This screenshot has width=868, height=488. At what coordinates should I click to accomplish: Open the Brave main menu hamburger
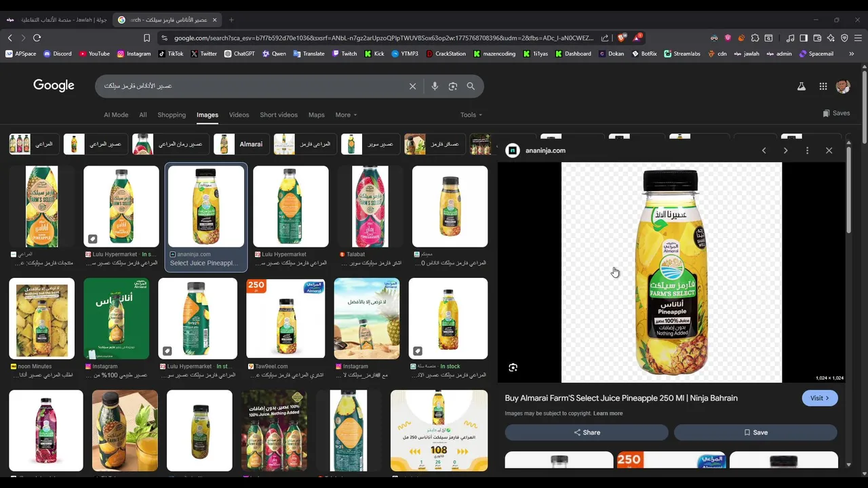[858, 38]
